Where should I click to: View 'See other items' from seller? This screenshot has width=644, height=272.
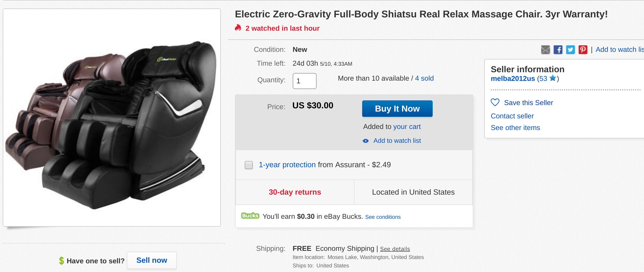pyautogui.click(x=515, y=128)
